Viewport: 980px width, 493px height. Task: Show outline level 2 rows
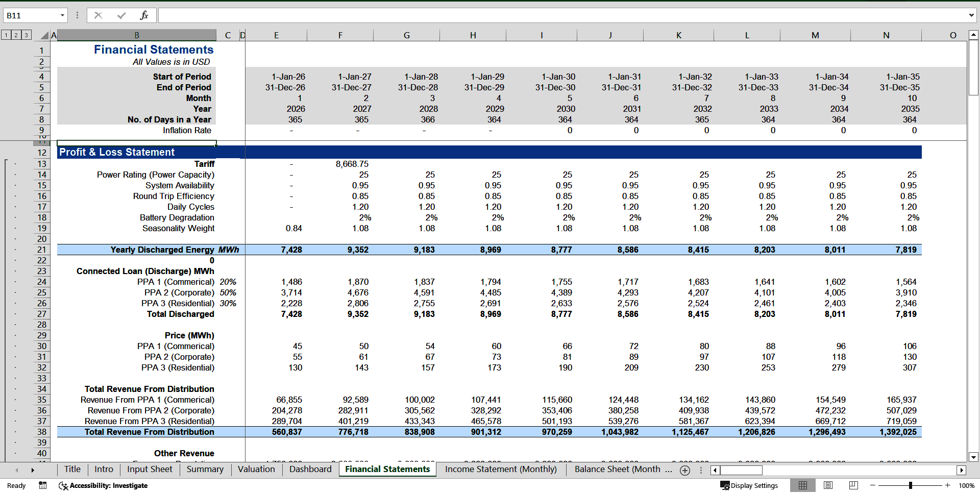pos(16,35)
